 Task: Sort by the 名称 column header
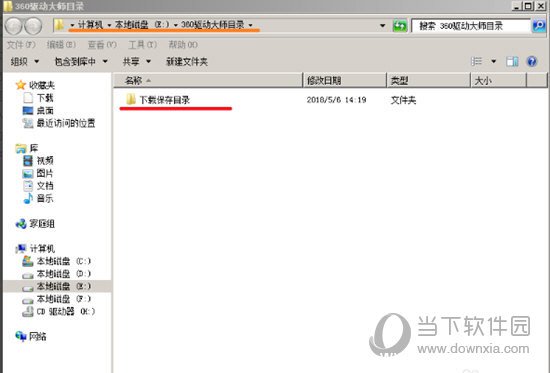point(208,81)
